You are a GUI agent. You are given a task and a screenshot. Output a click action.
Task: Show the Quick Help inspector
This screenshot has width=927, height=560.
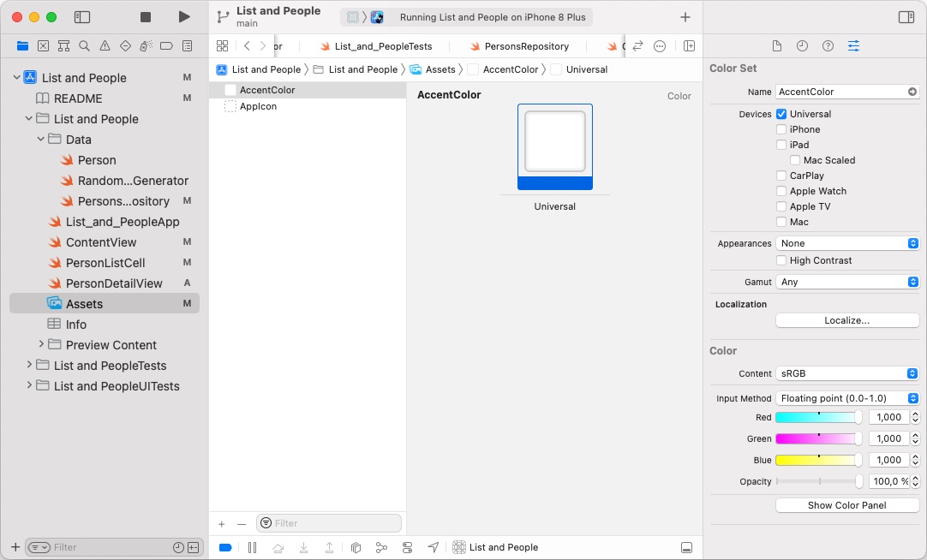tap(828, 45)
